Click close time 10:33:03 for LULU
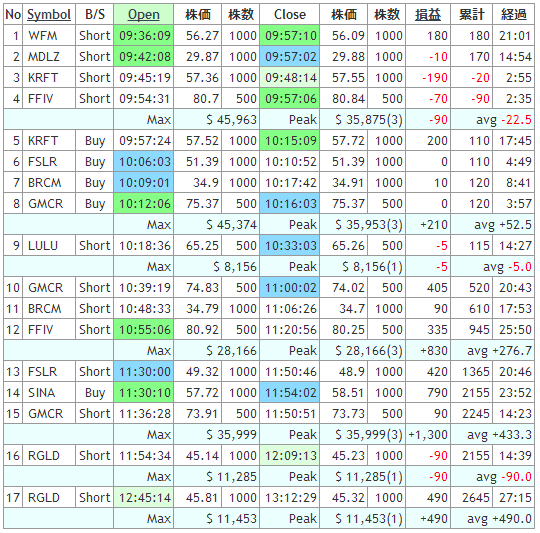Viewport: 540px width, 533px height. (290, 245)
